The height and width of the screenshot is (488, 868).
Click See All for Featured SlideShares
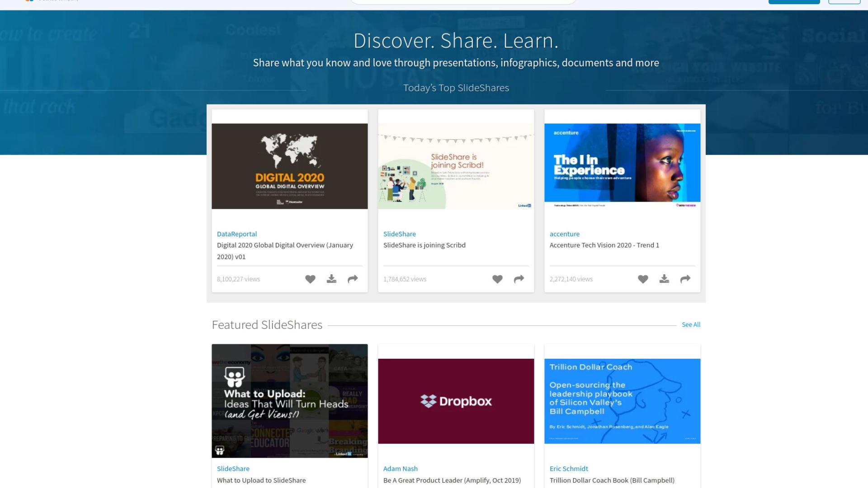coord(691,324)
